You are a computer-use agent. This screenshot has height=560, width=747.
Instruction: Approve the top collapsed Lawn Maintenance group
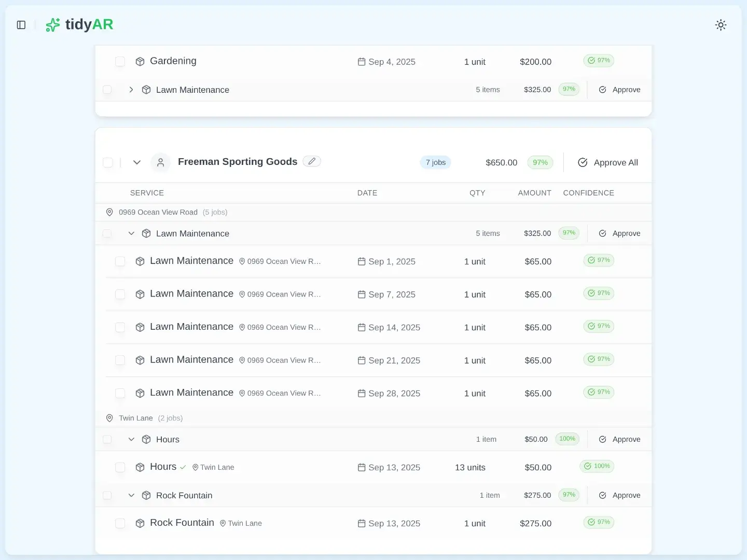coord(619,90)
